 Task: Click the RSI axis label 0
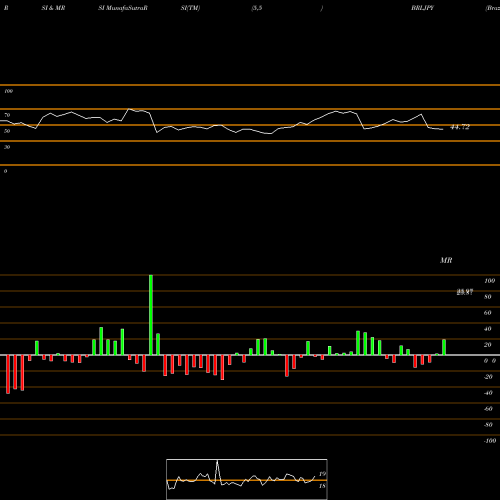coord(5,171)
